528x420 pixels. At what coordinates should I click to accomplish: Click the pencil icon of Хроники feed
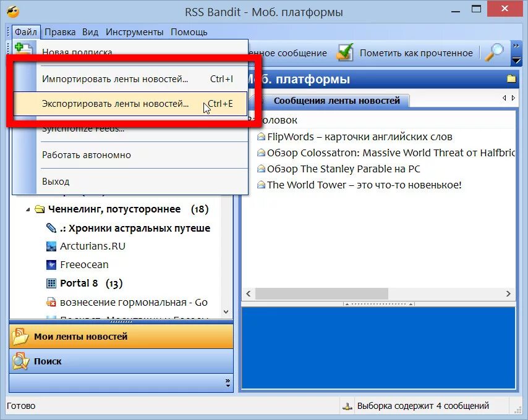[51, 228]
